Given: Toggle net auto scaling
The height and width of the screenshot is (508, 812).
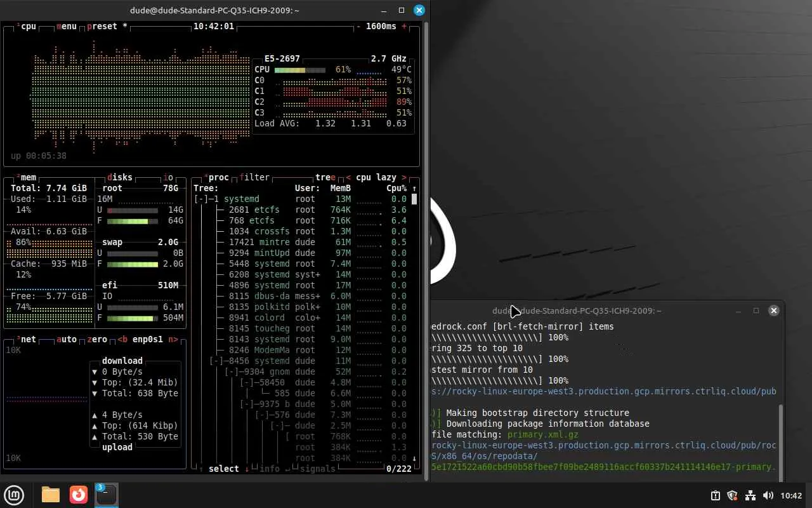Looking at the screenshot, I should (67, 339).
